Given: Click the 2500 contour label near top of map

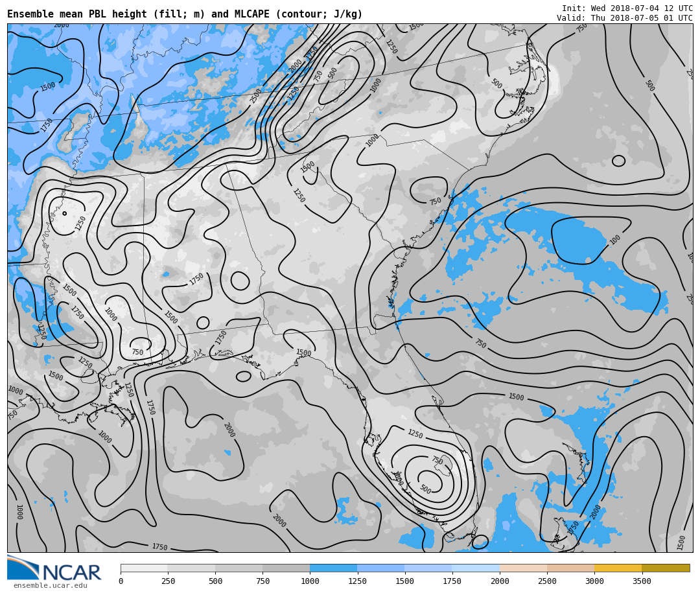Looking at the screenshot, I should (x=256, y=96).
